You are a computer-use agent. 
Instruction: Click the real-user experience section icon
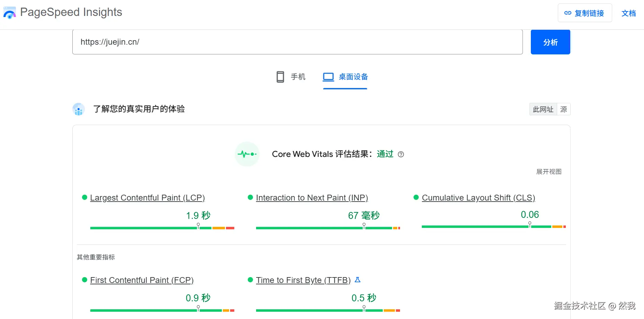(79, 109)
